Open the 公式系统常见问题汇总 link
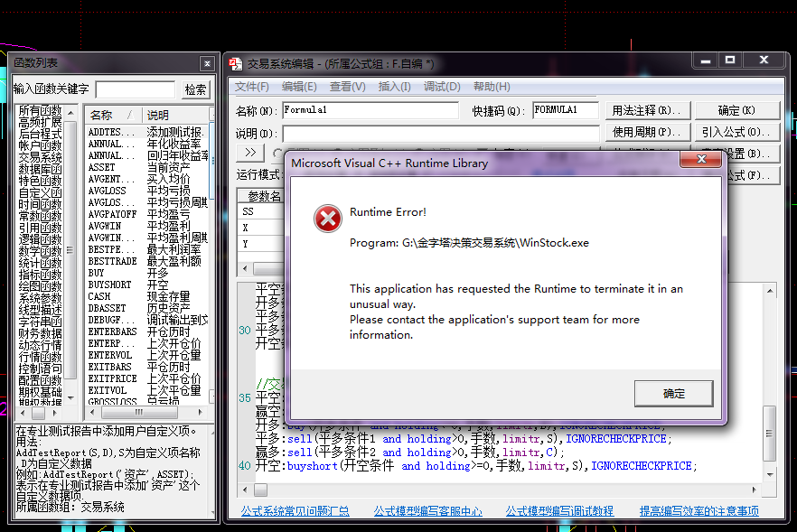Viewport: 797px width, 532px height. coord(295,511)
